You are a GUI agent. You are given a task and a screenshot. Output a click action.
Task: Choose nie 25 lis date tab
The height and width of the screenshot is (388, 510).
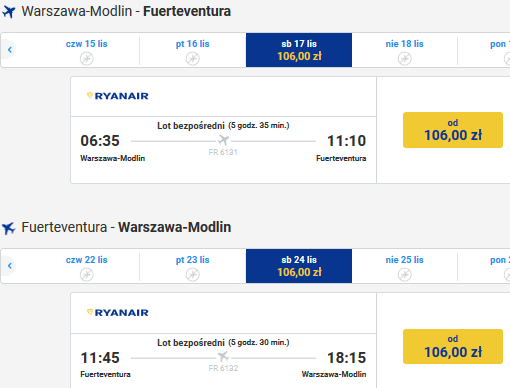[x=405, y=266]
